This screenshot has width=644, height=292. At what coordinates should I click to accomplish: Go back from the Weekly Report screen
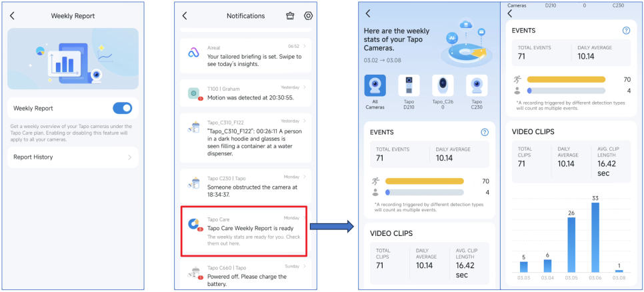click(12, 15)
